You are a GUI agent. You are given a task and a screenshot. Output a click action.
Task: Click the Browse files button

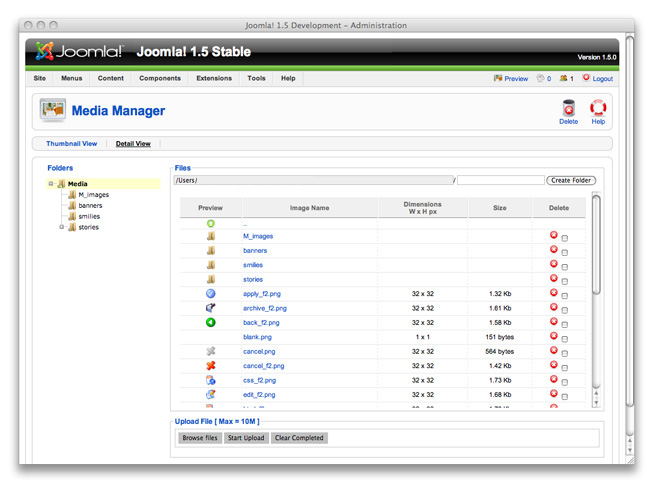pos(200,438)
